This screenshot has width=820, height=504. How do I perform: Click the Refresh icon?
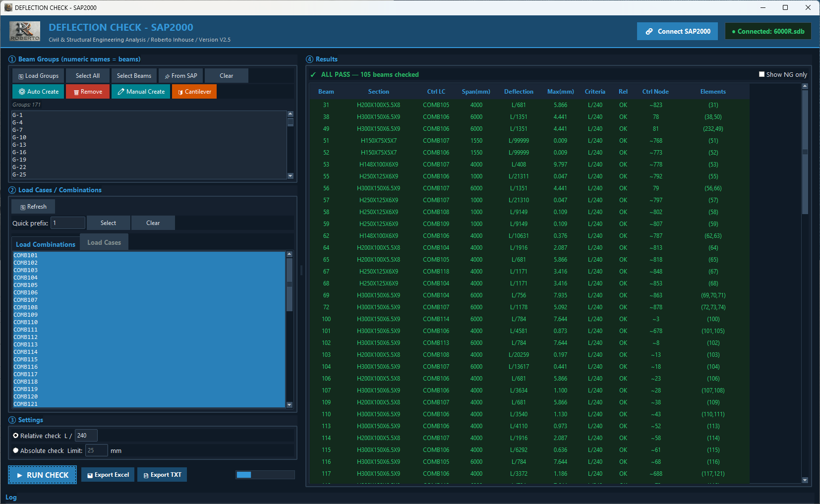click(23, 207)
